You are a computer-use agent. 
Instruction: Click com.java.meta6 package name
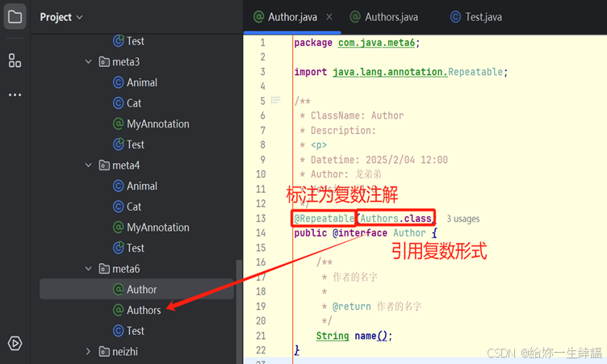click(376, 43)
